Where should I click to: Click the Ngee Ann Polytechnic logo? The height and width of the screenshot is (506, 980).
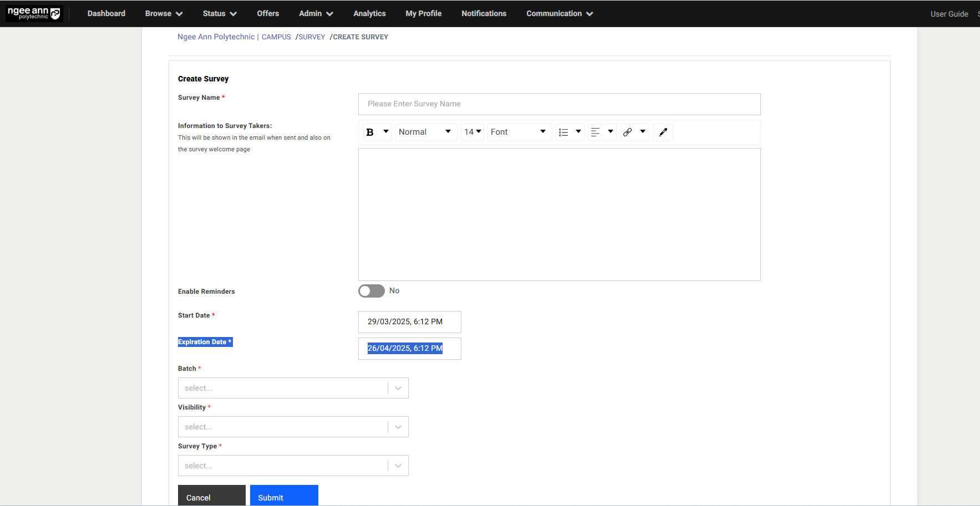coord(34,13)
